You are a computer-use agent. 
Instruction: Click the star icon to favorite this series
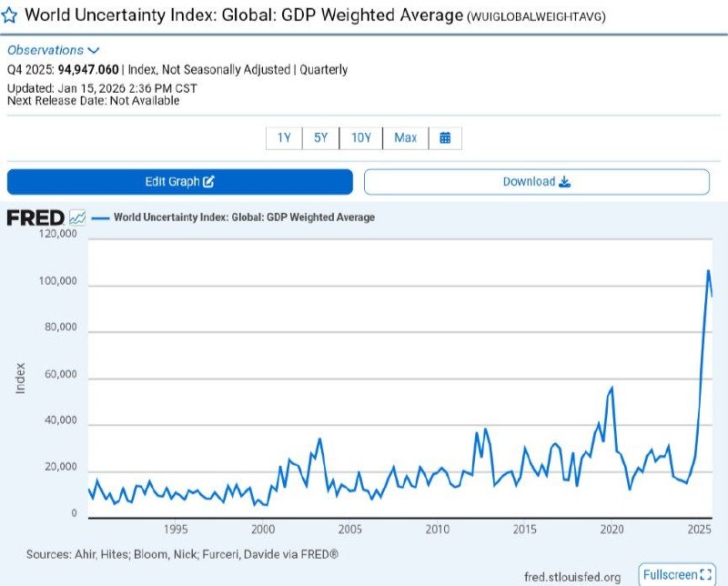[9, 15]
